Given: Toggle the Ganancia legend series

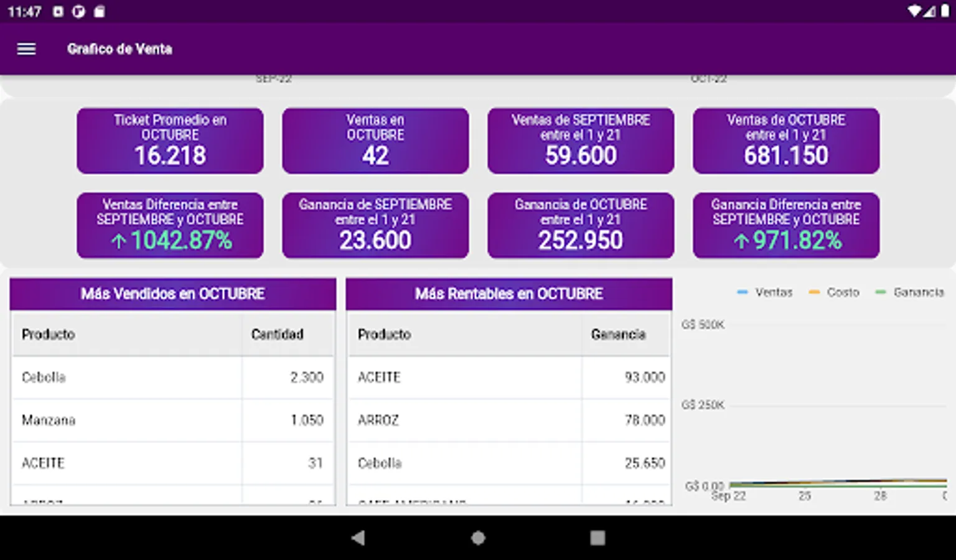Looking at the screenshot, I should [910, 292].
